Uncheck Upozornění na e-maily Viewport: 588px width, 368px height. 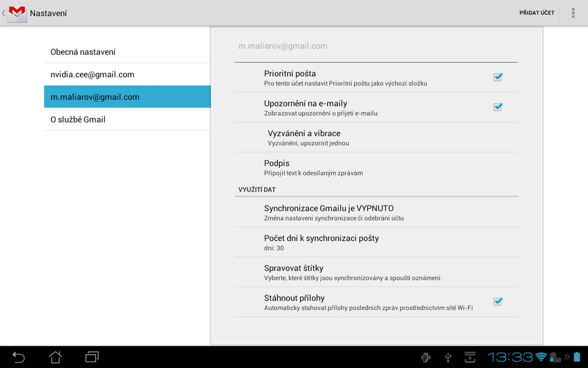[x=498, y=106]
